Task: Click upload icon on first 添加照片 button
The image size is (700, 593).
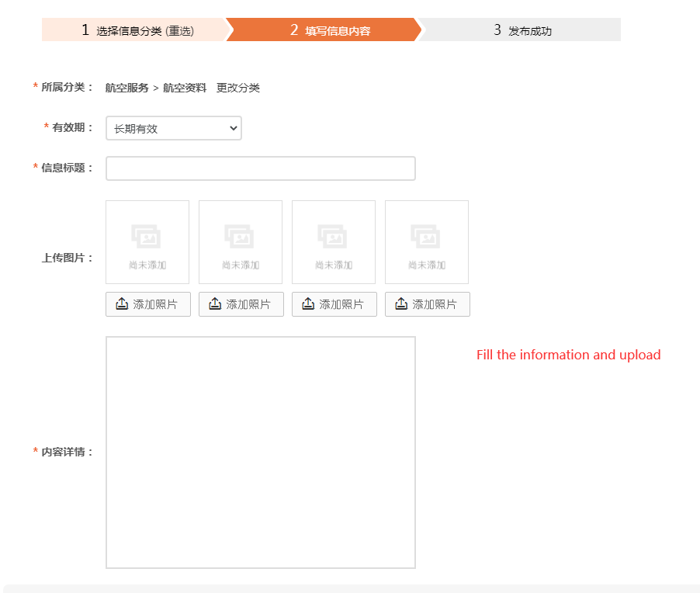Action: [x=122, y=304]
